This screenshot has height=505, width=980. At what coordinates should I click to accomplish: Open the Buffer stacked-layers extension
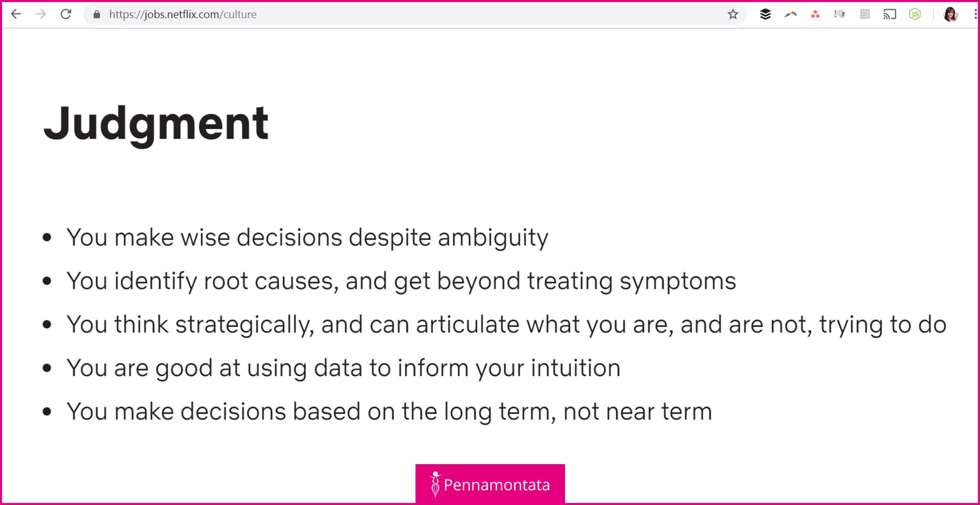(x=765, y=14)
